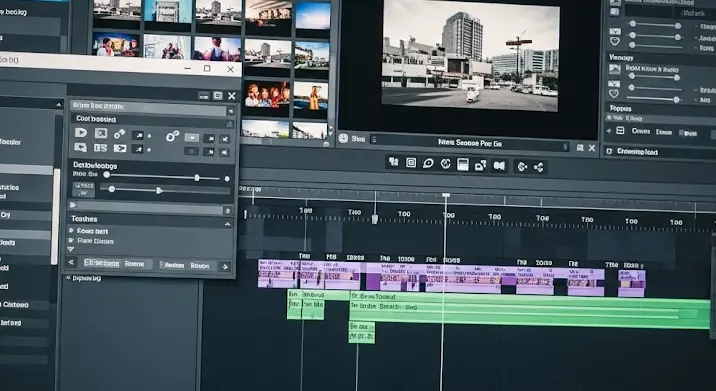Select the Eewen option in right panel
This screenshot has height=391, width=716.
[x=663, y=132]
